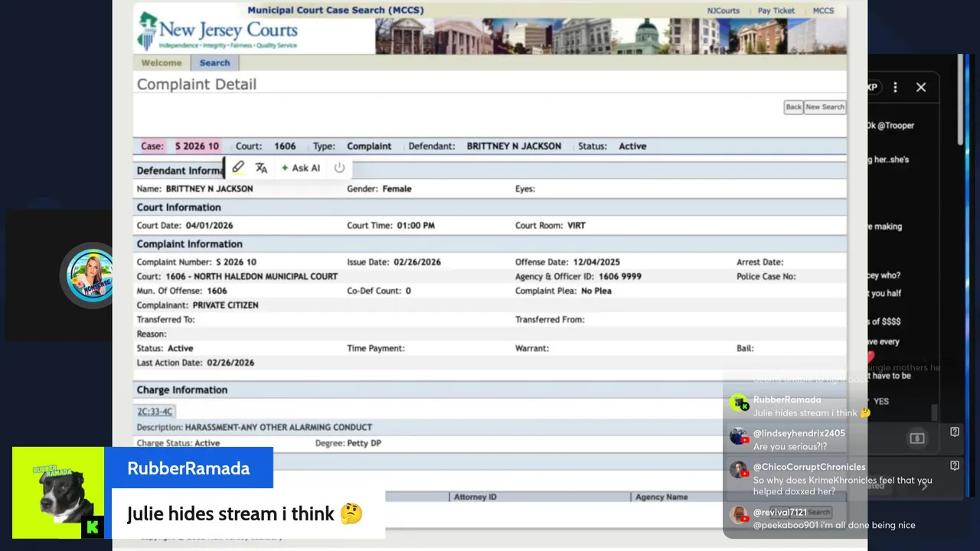
Task: Click @revival7121's chat avatar
Action: pos(738,515)
